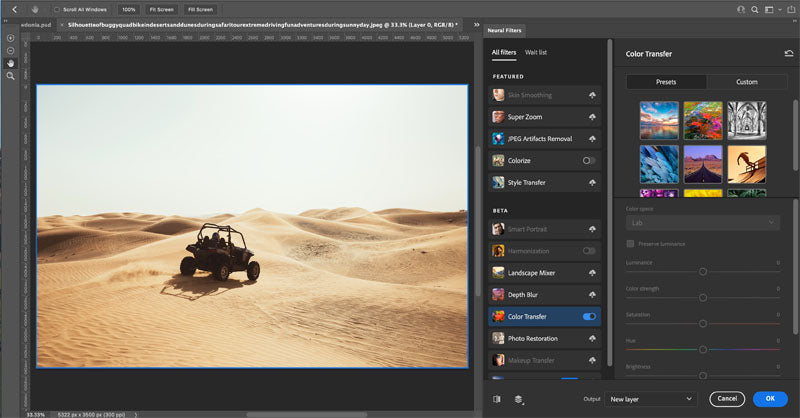Click the Saturation slider handle
800x418 pixels.
pos(703,323)
